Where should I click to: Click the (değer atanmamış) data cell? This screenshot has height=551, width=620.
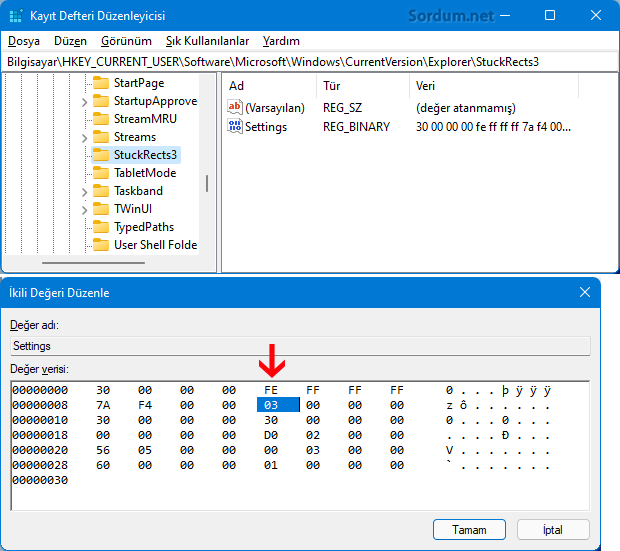coord(465,108)
